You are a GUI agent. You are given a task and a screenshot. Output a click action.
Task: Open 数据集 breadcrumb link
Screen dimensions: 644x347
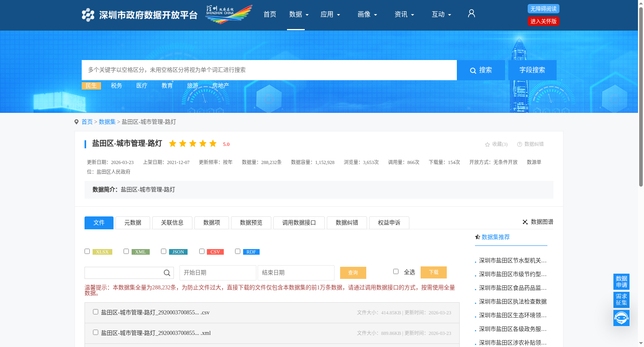107,122
